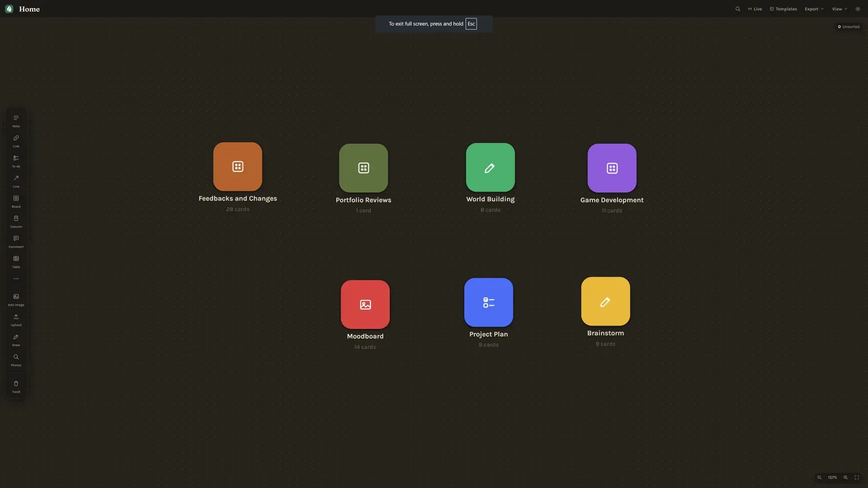Screen dimensions: 868x488
Task: Toggle light/dark theme sun icon
Action: (858, 9)
